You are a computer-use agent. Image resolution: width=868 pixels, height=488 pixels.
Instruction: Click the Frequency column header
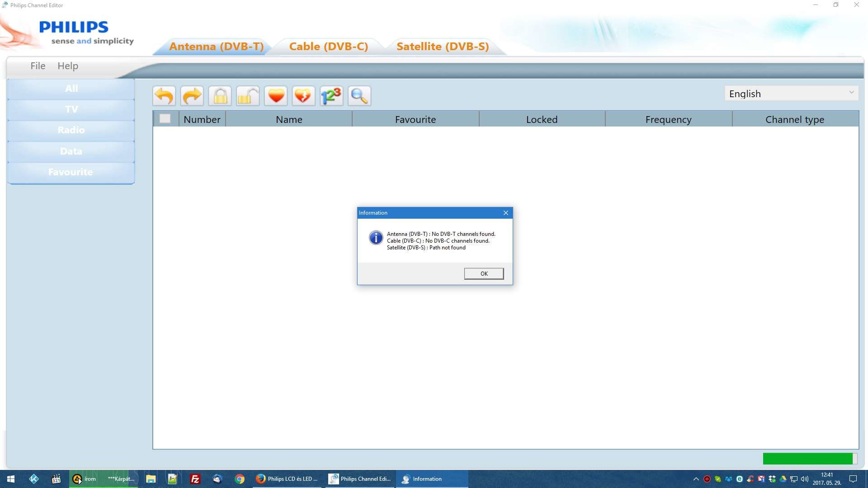click(x=668, y=119)
